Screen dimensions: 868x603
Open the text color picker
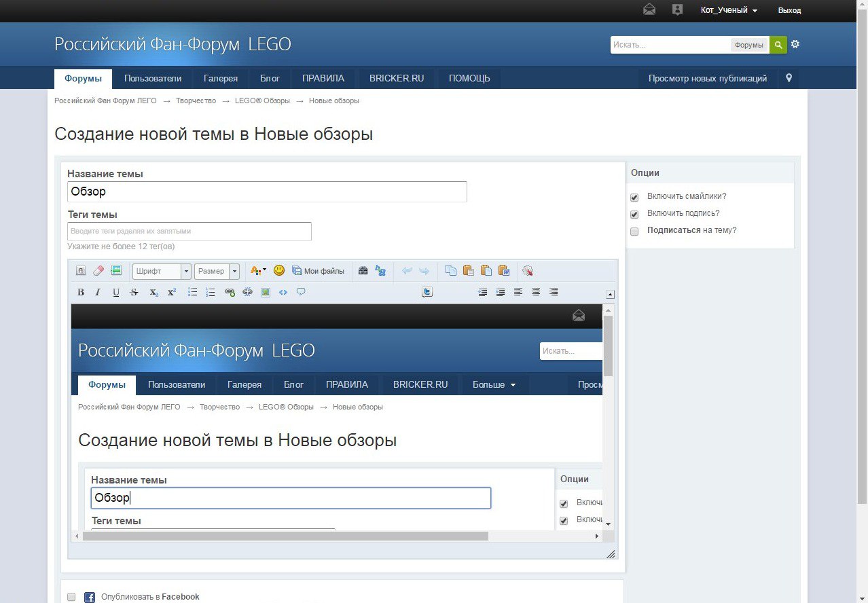click(258, 271)
